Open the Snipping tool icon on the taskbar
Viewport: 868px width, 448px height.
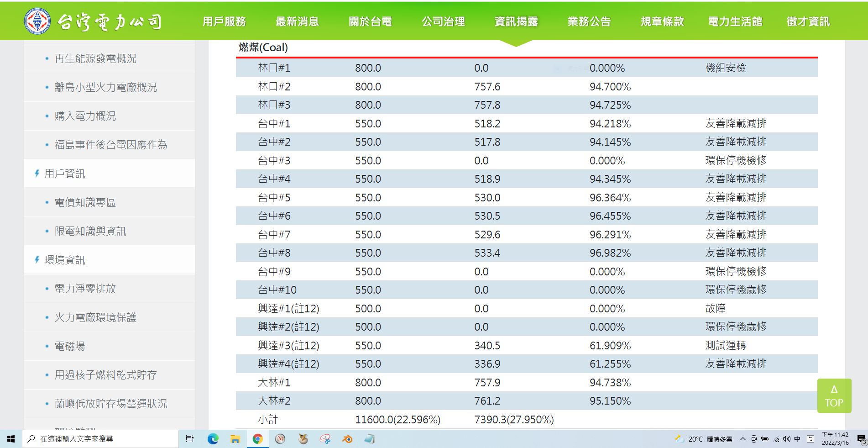[x=325, y=439]
